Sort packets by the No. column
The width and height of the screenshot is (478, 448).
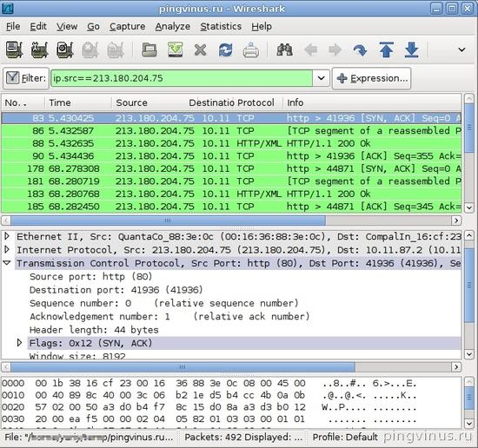[x=23, y=102]
